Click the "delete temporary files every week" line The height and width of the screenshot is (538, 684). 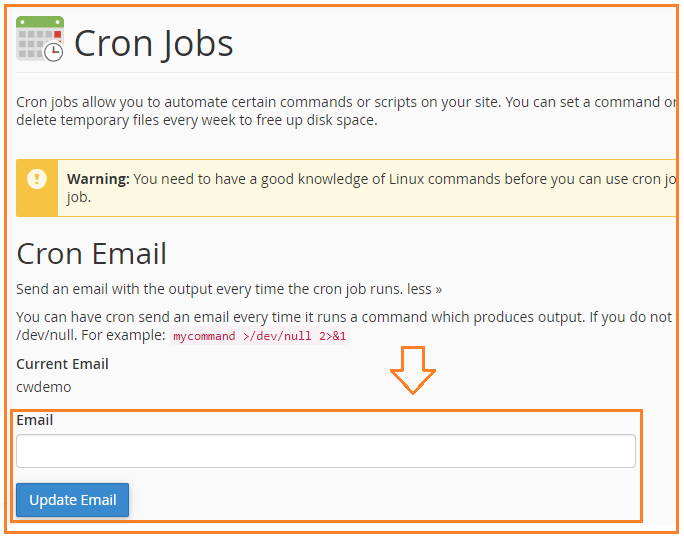point(197,120)
